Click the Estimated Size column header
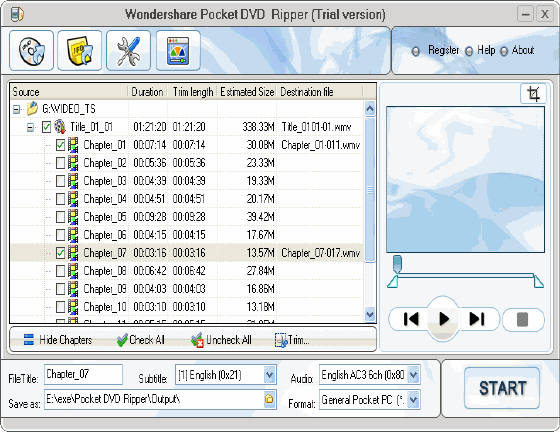 [247, 92]
